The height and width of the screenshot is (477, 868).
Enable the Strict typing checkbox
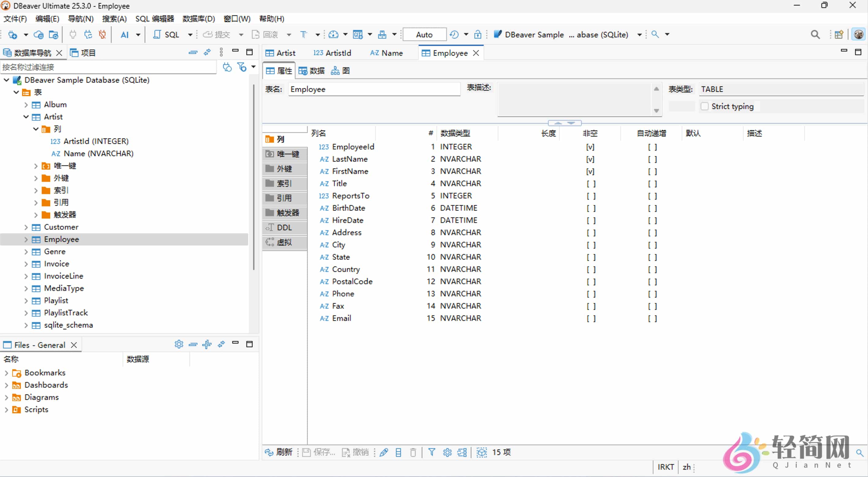[x=705, y=106]
